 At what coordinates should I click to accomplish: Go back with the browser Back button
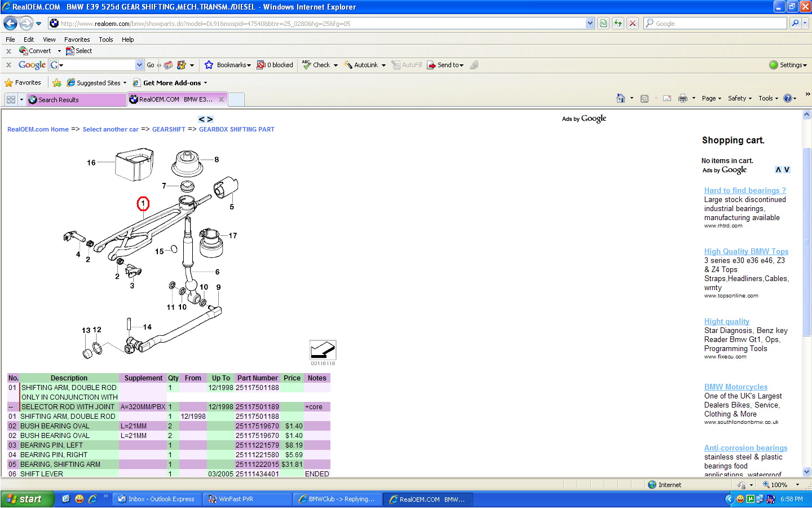pos(10,23)
